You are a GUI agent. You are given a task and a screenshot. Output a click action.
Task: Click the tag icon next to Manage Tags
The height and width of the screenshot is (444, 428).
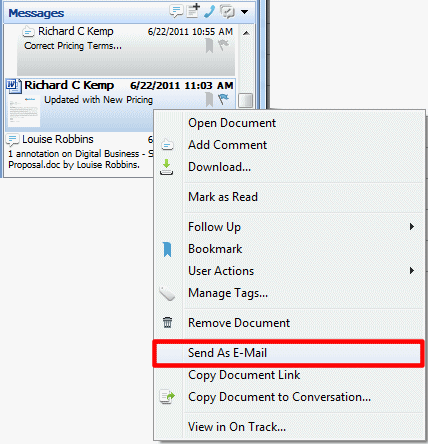(167, 294)
